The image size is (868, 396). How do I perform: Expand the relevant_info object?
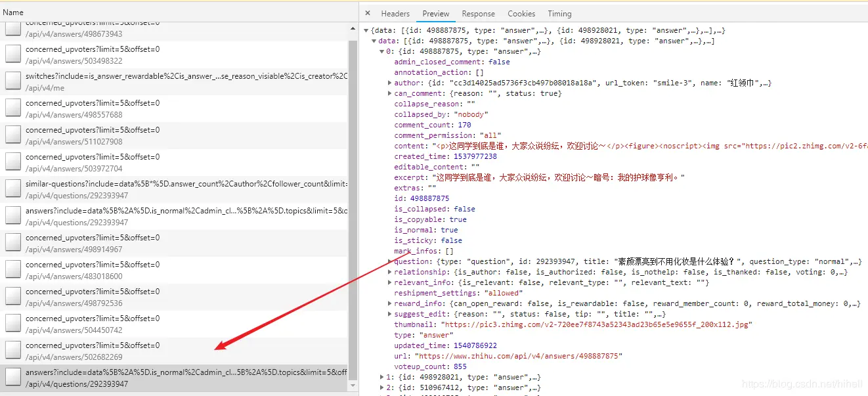(390, 282)
